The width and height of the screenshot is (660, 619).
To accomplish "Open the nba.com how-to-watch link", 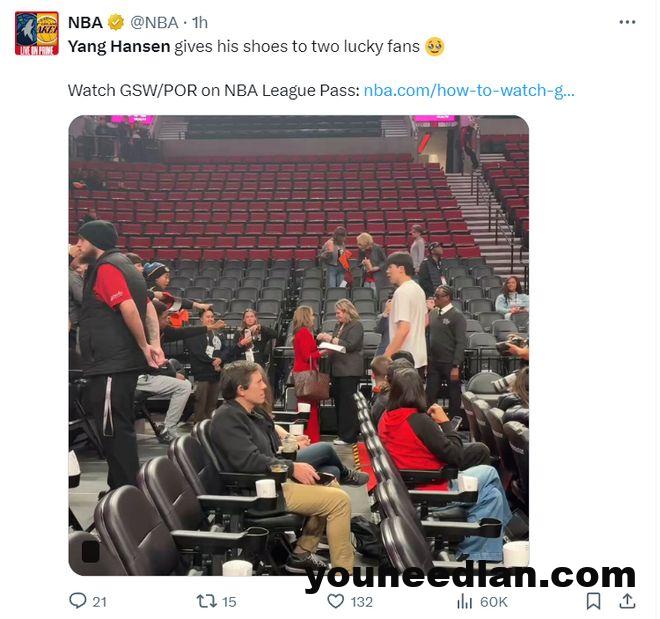I will 469,90.
